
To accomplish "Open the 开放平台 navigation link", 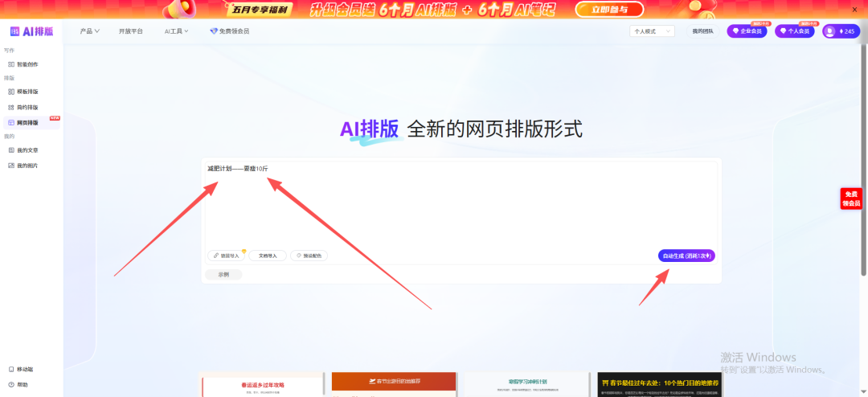I will (x=131, y=31).
